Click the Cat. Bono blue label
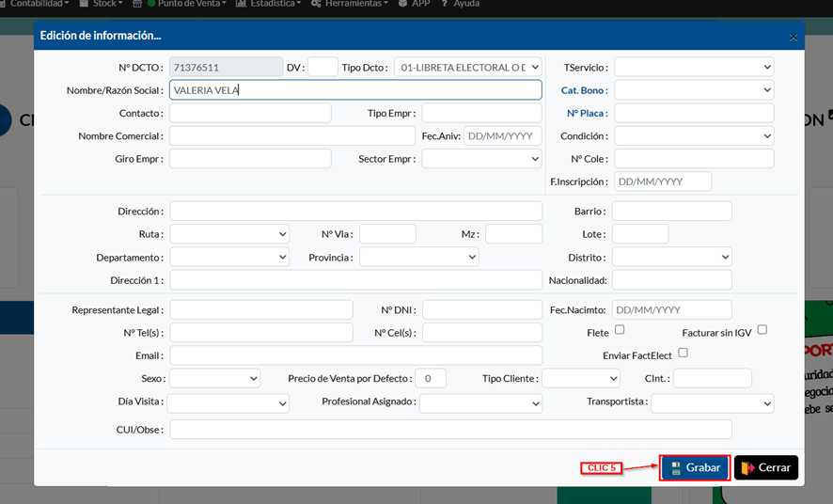833x504 pixels. coord(584,90)
